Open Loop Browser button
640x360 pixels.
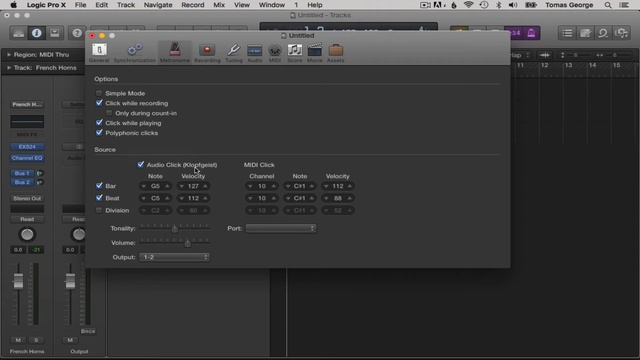[603, 33]
